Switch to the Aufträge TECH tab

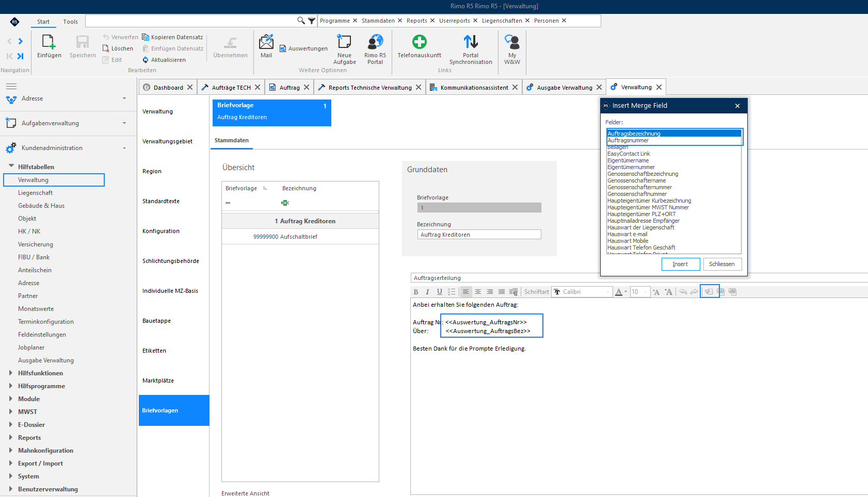click(x=231, y=88)
